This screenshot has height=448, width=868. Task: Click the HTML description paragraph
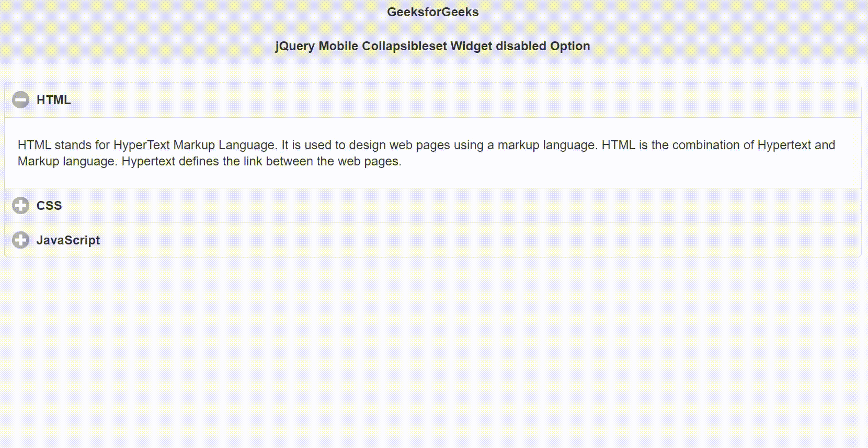click(x=427, y=153)
